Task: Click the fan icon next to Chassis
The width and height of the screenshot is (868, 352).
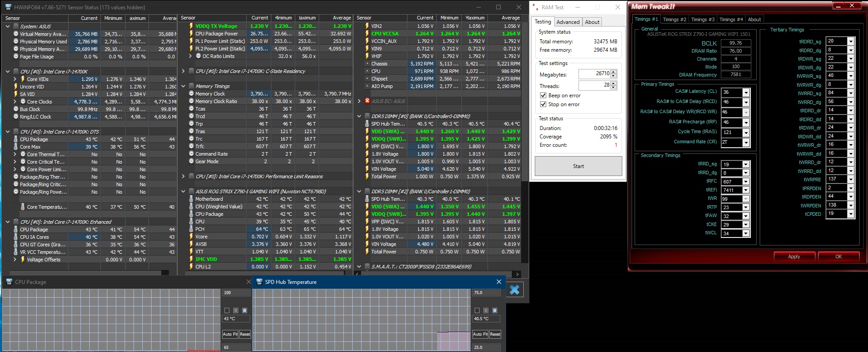Action: (367, 64)
